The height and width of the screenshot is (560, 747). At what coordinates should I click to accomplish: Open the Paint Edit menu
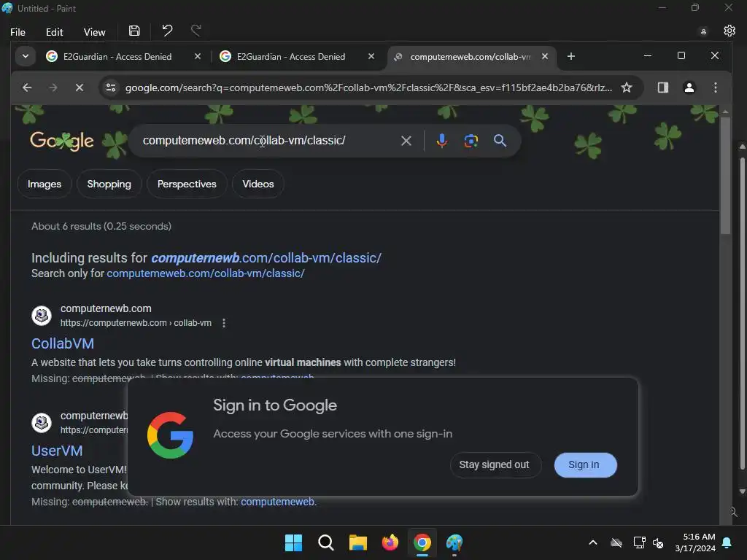coord(54,32)
